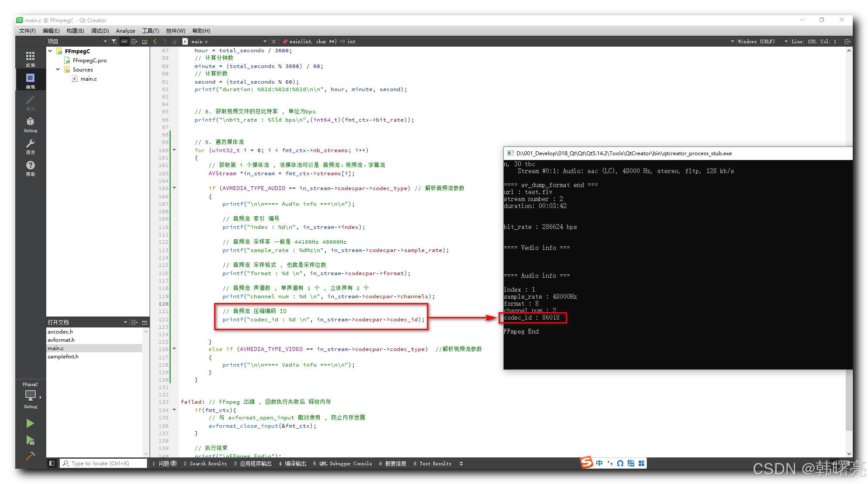Open the 问题 issues output pane
The width and height of the screenshot is (868, 484).
(164, 464)
